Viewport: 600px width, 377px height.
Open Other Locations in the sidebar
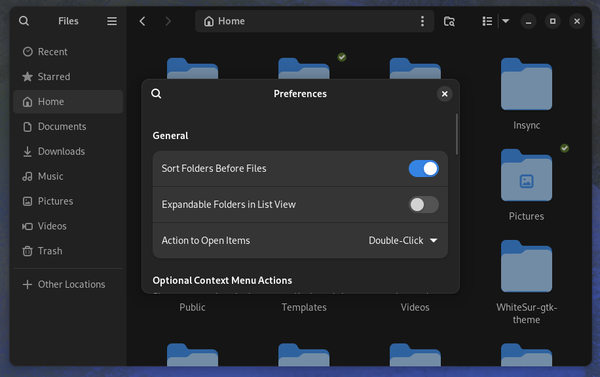click(x=68, y=284)
